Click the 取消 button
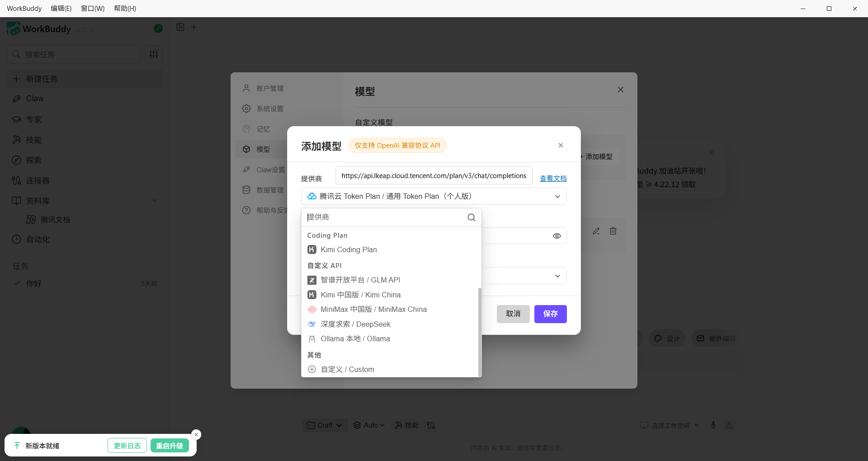868x461 pixels. (513, 314)
